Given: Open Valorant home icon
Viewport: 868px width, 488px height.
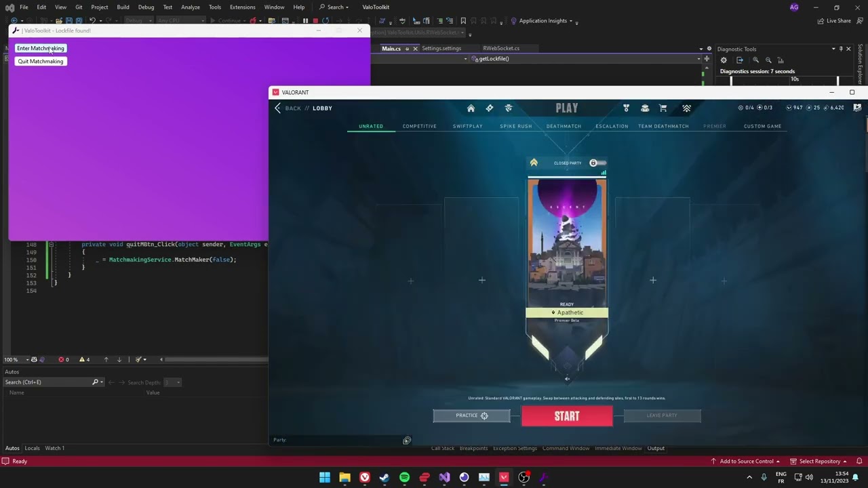Looking at the screenshot, I should point(471,108).
